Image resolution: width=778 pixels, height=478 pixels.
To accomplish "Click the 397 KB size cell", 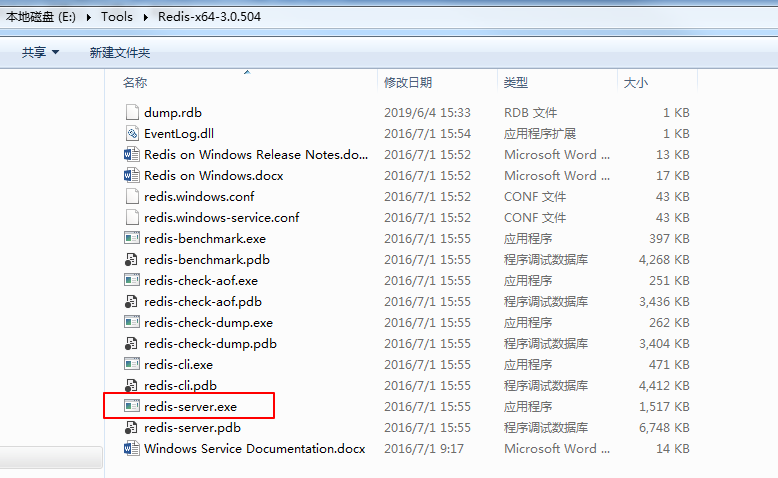I will [x=669, y=239].
